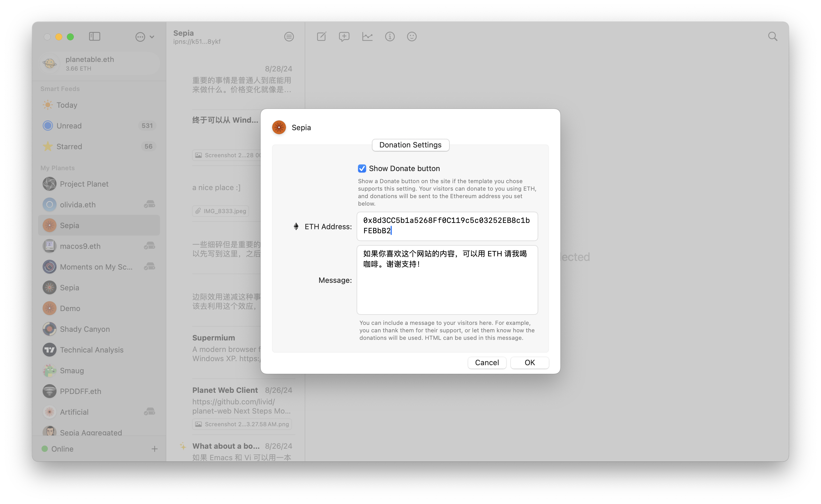Enable Show Donate button checkbox
The height and width of the screenshot is (504, 821).
[362, 169]
